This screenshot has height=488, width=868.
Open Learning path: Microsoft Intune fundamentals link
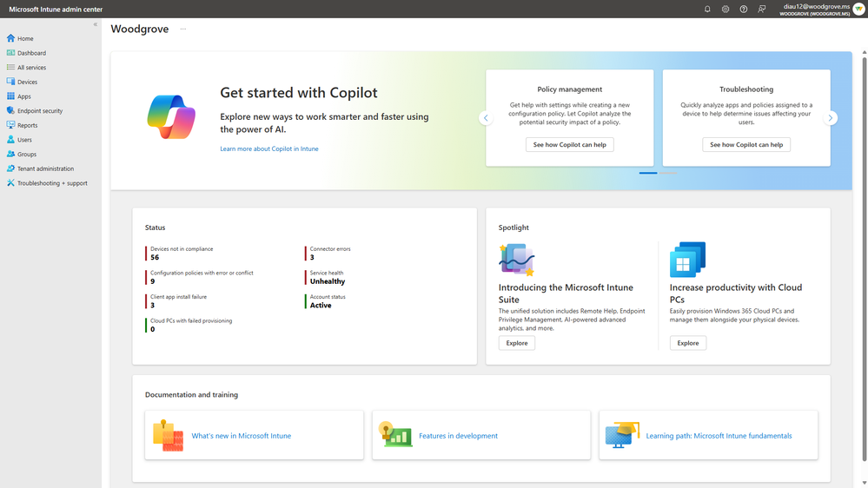pos(719,435)
